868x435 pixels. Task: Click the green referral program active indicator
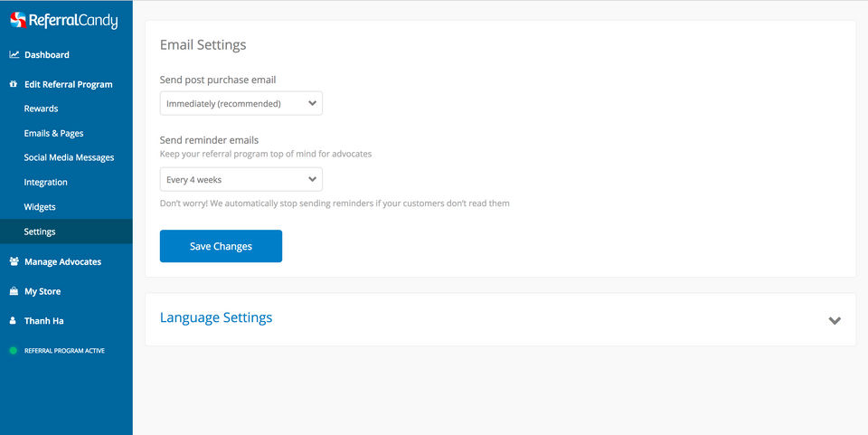click(14, 350)
